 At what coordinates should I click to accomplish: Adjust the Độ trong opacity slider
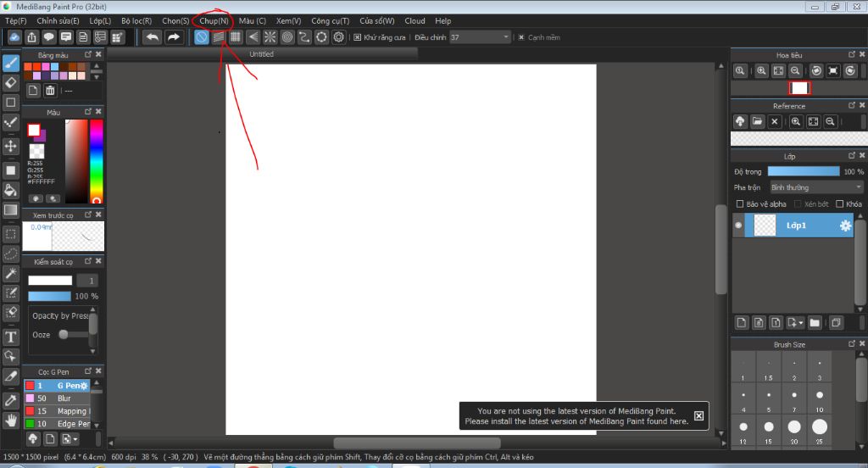click(x=804, y=172)
